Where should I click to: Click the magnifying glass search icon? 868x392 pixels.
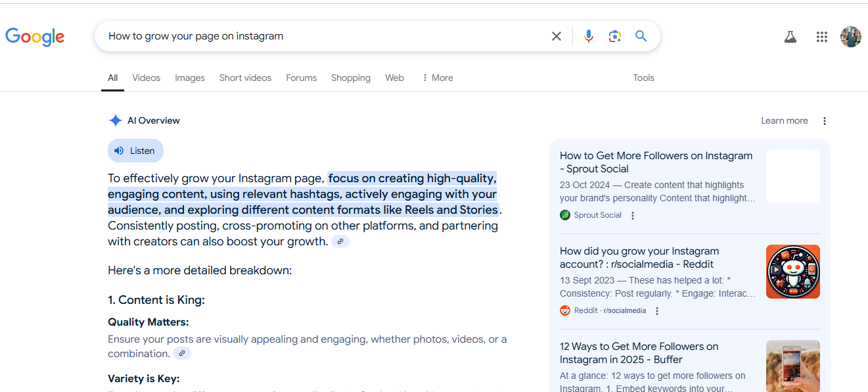[x=641, y=36]
